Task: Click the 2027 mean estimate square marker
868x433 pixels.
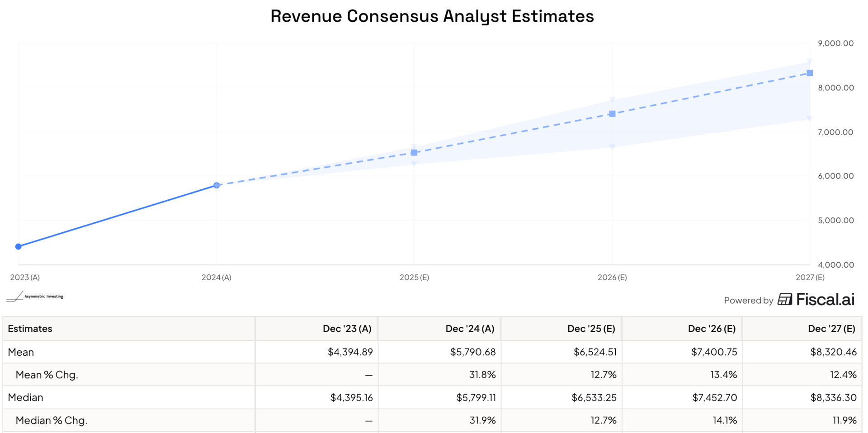Action: pyautogui.click(x=810, y=73)
